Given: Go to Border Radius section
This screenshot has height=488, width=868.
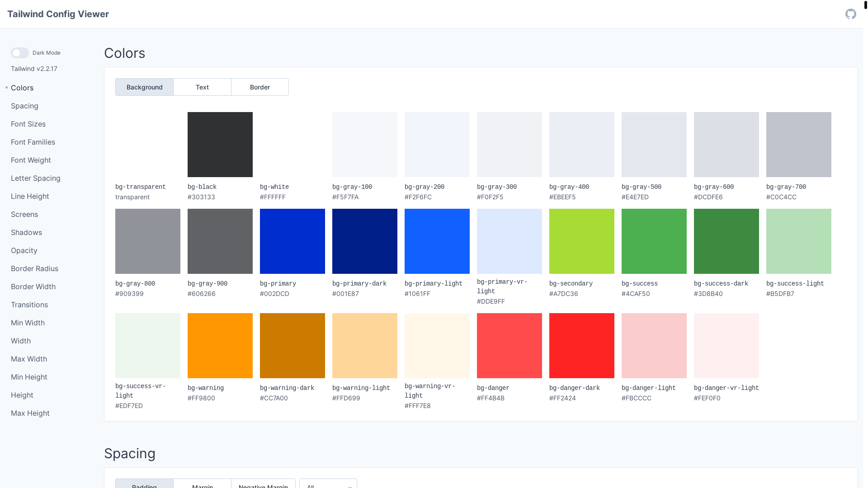Looking at the screenshot, I should pos(34,268).
